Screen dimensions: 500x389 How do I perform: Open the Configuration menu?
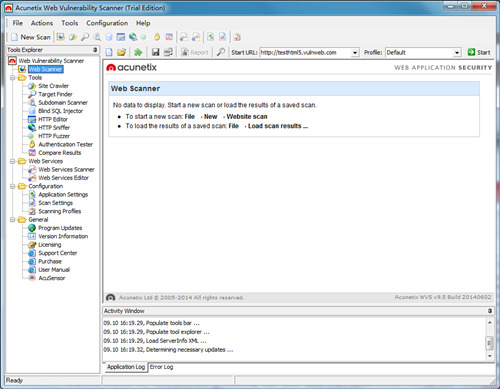[x=107, y=23]
